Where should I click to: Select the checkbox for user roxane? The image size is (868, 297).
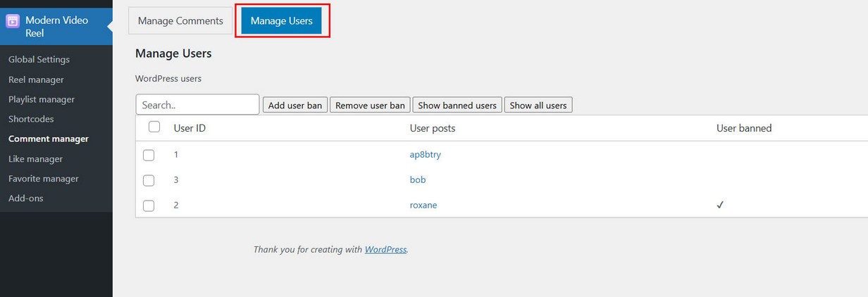[x=149, y=206]
